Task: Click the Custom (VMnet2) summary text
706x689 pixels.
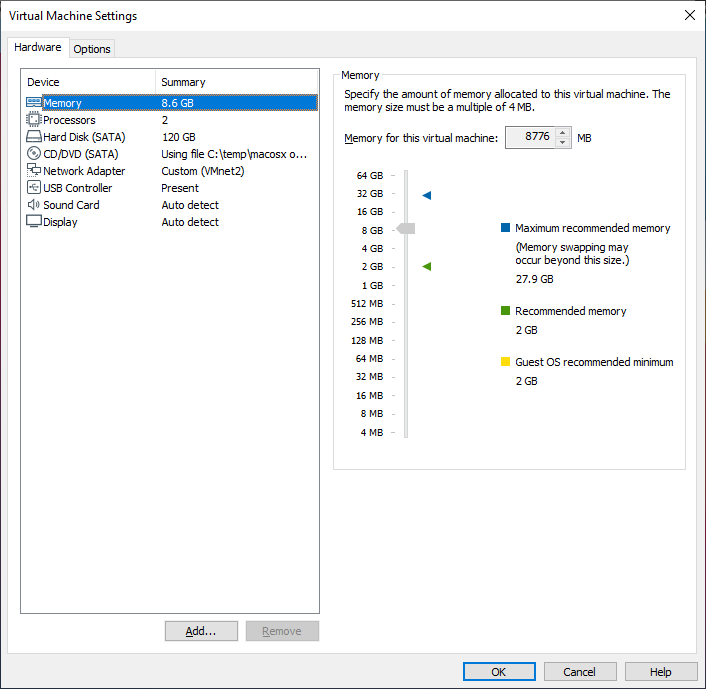Action: point(203,171)
